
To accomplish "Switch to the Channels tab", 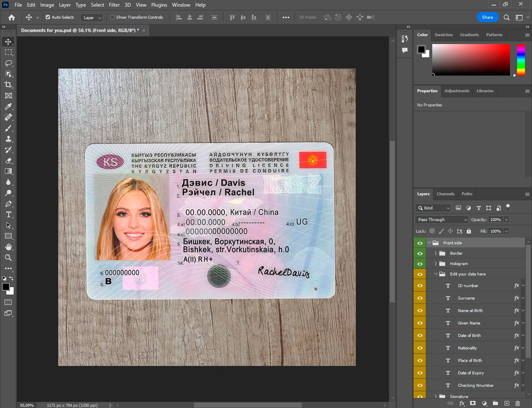I will tap(445, 194).
